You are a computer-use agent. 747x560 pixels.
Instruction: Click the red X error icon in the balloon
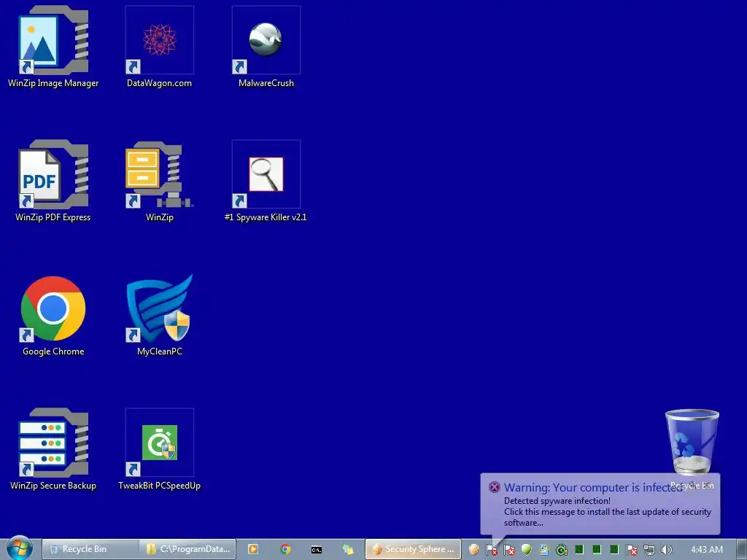494,486
